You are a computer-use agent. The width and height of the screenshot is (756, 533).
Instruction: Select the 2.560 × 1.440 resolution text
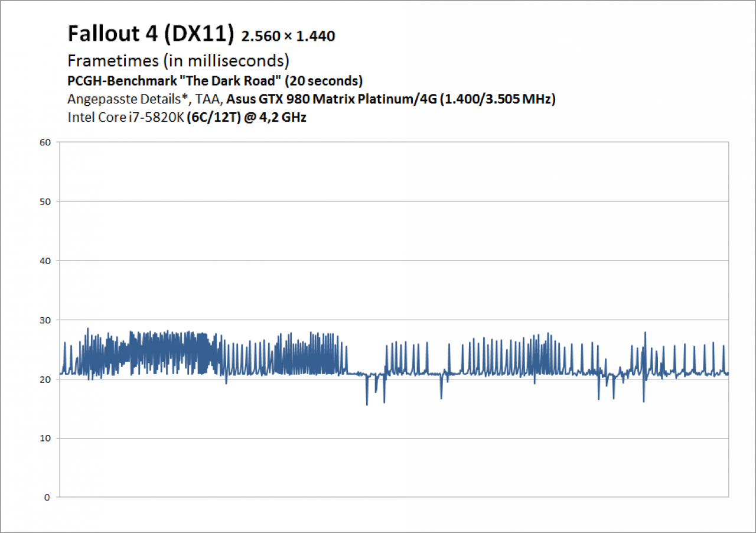[x=289, y=37]
